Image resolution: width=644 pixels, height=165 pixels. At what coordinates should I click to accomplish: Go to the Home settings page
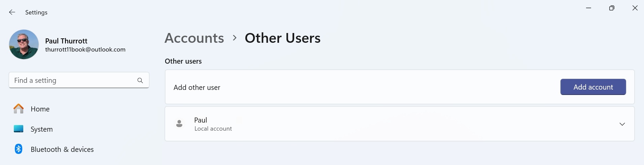40,109
